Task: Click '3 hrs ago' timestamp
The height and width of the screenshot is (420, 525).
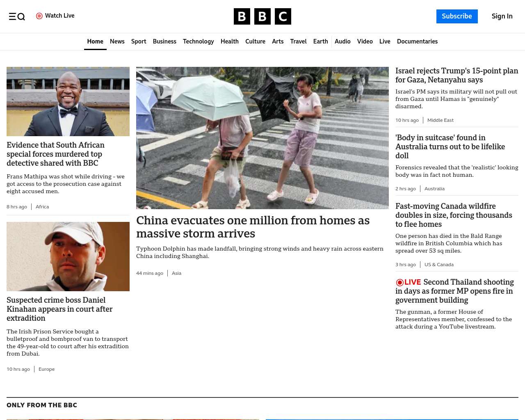Action: (x=406, y=265)
